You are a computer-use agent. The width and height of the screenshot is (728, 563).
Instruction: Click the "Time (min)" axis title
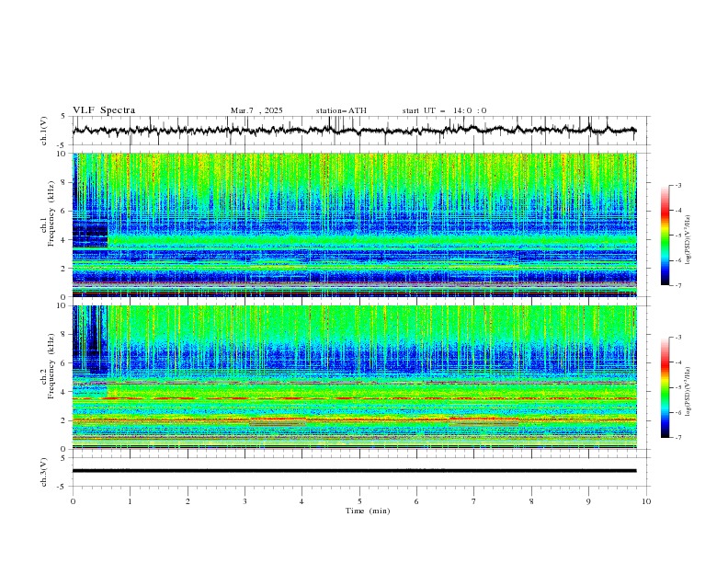pyautogui.click(x=368, y=511)
